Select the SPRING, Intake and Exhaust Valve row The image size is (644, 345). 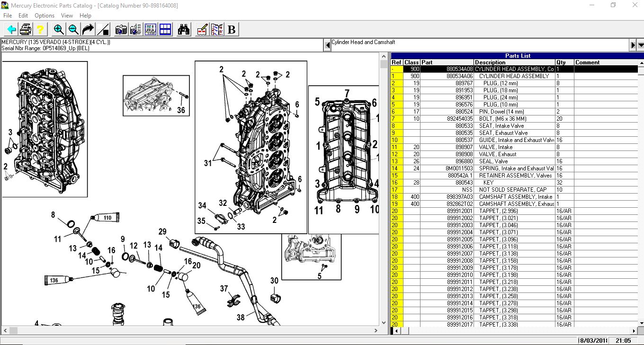514,168
